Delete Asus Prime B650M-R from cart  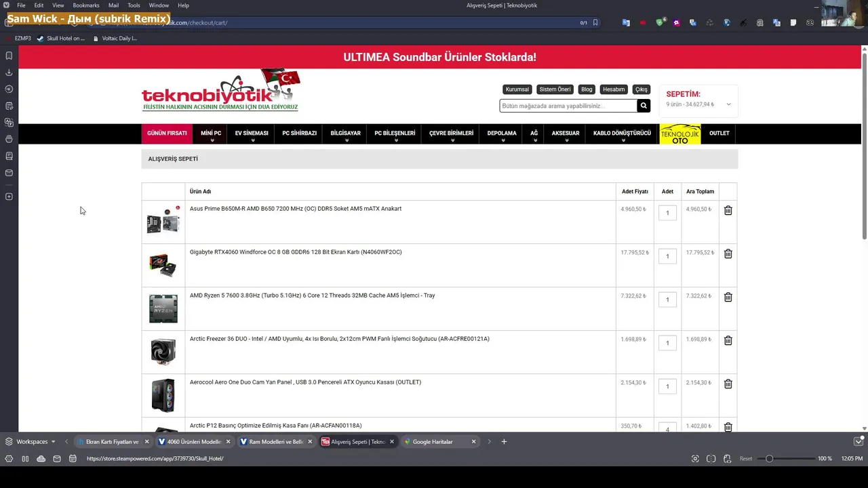(x=728, y=210)
